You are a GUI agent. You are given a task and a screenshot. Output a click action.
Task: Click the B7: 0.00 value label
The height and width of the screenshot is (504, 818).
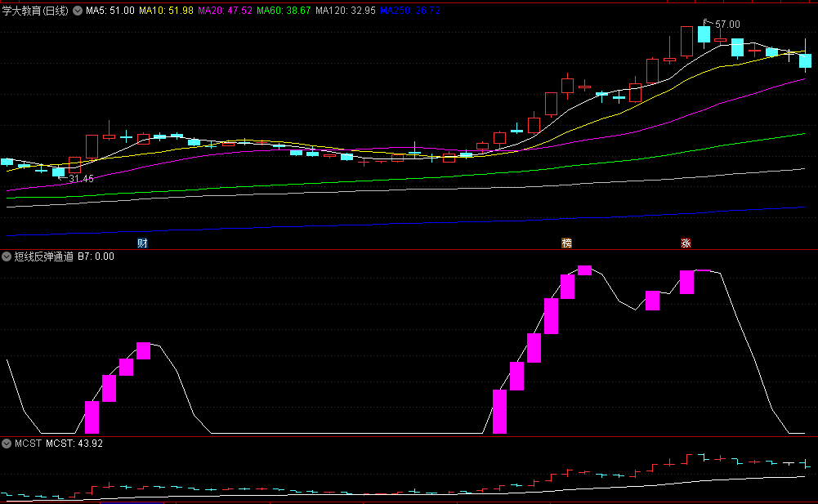pos(96,256)
